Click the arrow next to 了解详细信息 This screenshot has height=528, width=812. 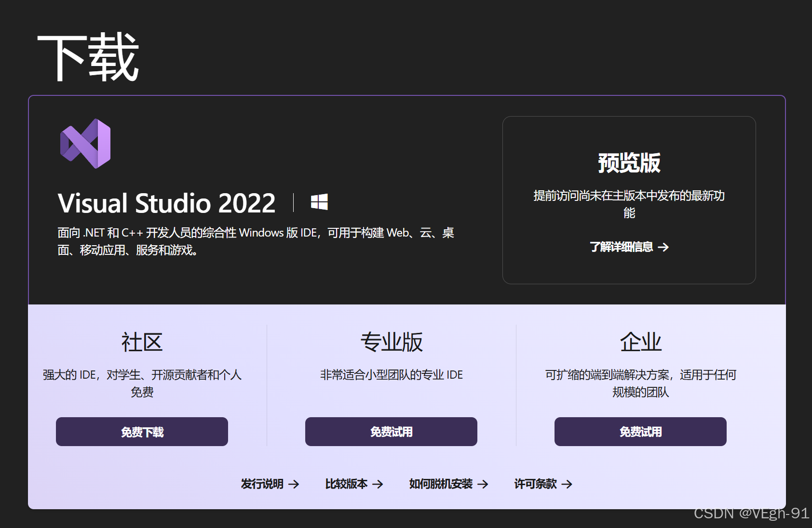pyautogui.click(x=663, y=247)
